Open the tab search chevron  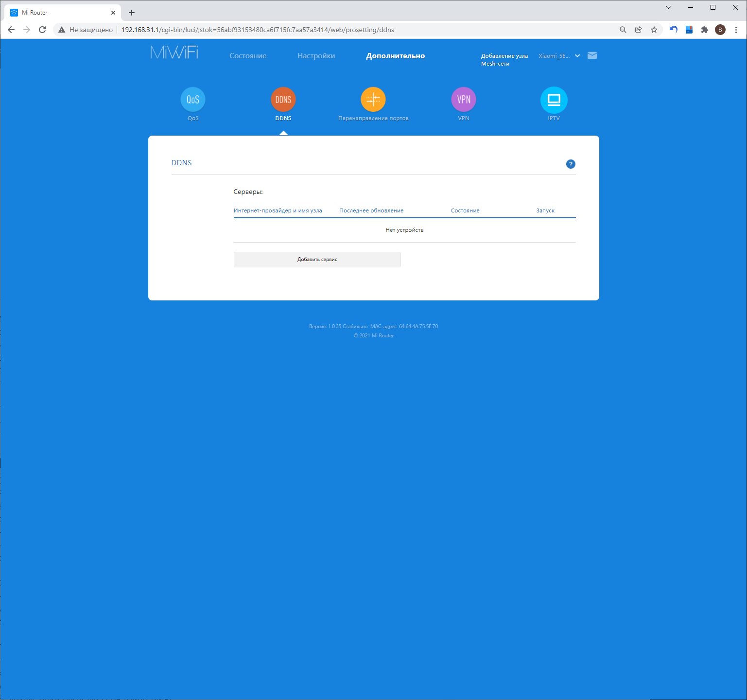[x=668, y=7]
